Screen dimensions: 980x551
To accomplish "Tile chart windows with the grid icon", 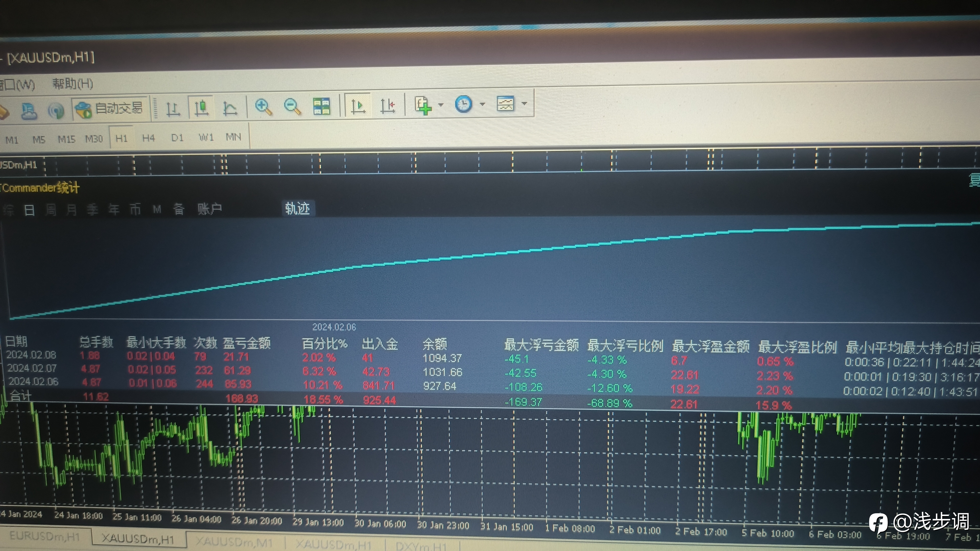I will point(321,106).
